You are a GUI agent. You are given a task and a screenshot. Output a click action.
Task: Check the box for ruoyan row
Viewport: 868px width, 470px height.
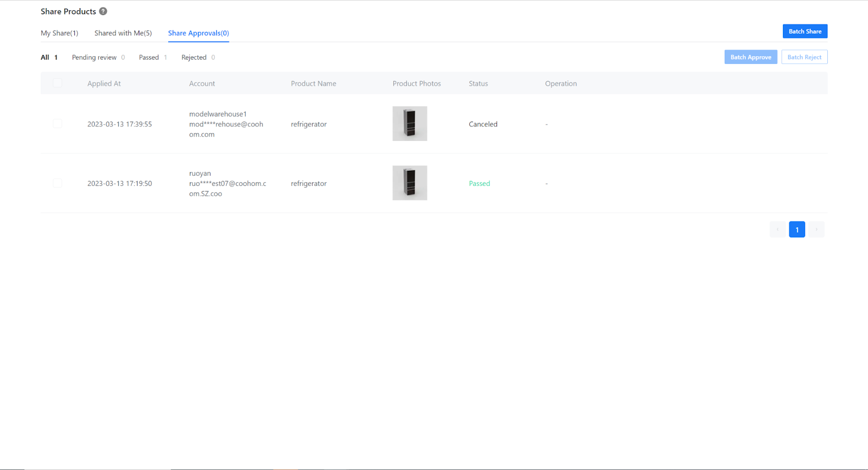[x=58, y=183]
